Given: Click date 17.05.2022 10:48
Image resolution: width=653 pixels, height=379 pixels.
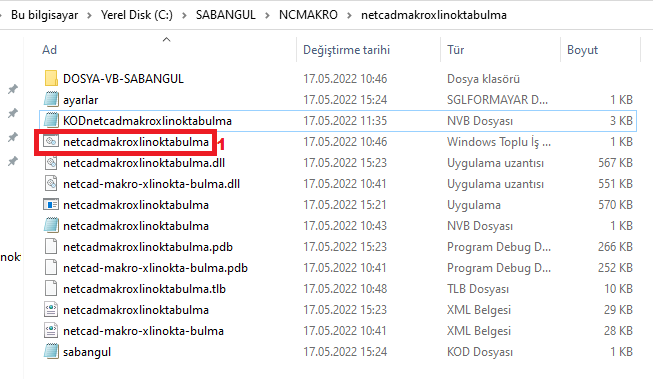Looking at the screenshot, I should (x=345, y=289).
